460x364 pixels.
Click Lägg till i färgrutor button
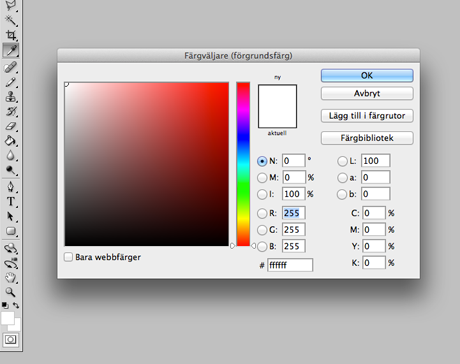tap(367, 116)
